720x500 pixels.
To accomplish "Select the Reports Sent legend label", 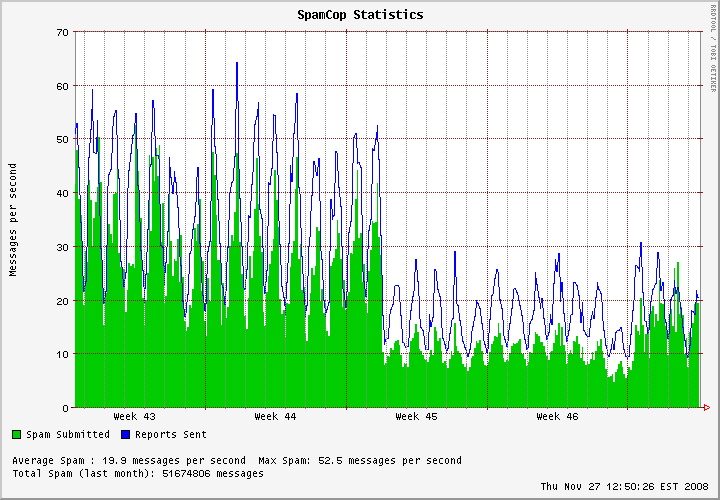I will (x=171, y=435).
